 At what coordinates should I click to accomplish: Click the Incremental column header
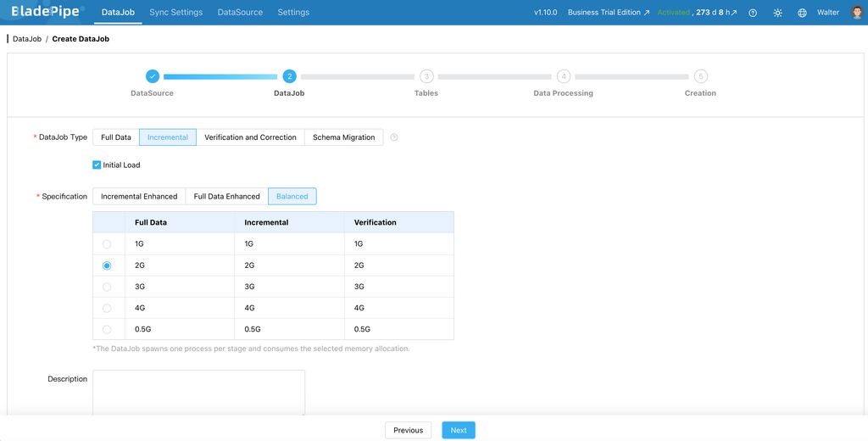[266, 222]
